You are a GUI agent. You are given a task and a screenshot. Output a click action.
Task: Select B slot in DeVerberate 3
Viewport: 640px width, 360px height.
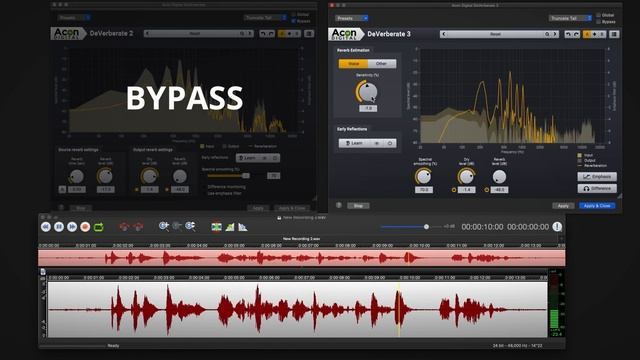click(x=602, y=34)
